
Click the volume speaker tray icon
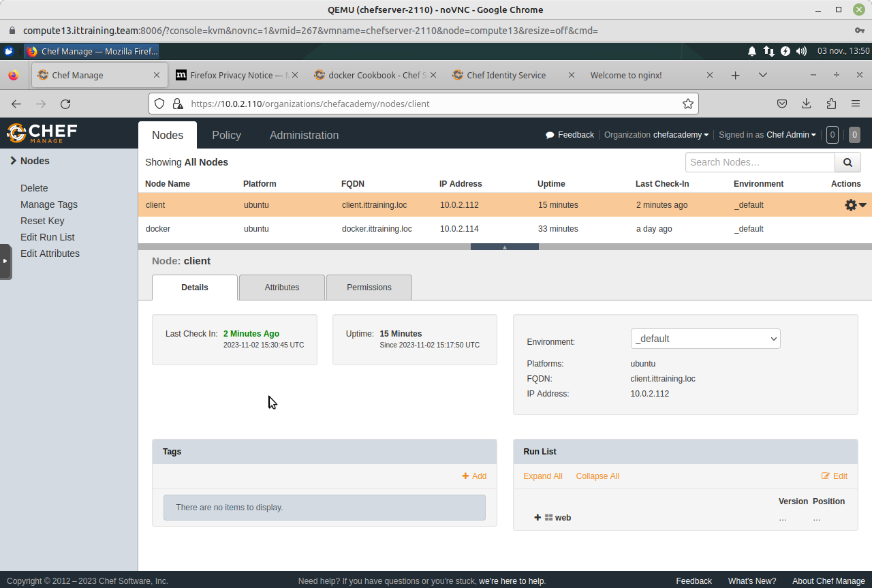point(801,51)
